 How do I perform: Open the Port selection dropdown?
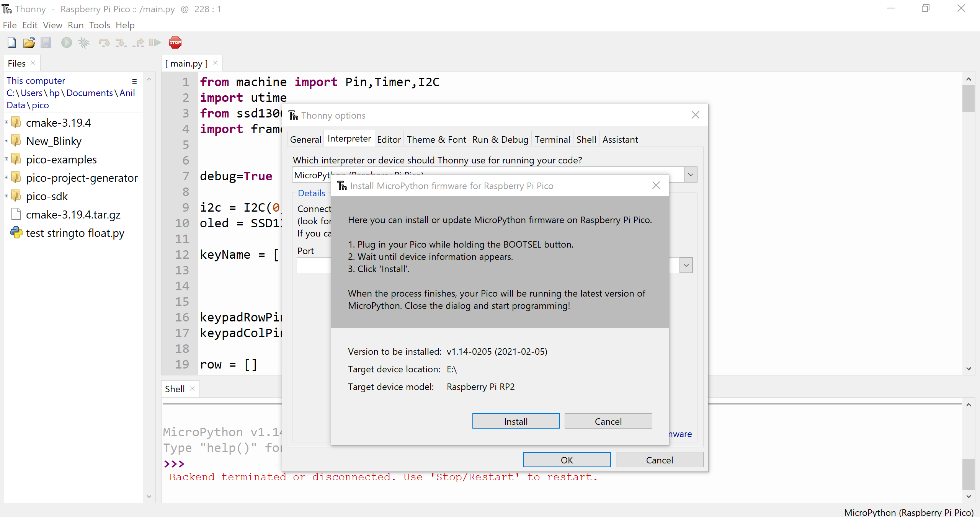point(686,265)
